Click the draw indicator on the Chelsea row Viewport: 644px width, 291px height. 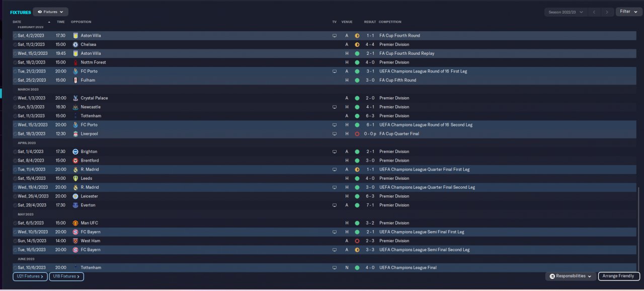(357, 45)
